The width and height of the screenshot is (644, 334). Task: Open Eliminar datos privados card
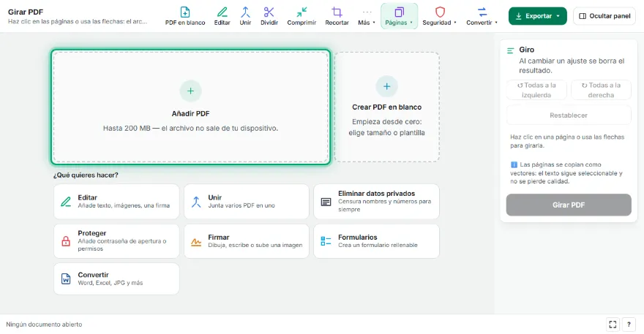coord(376,202)
